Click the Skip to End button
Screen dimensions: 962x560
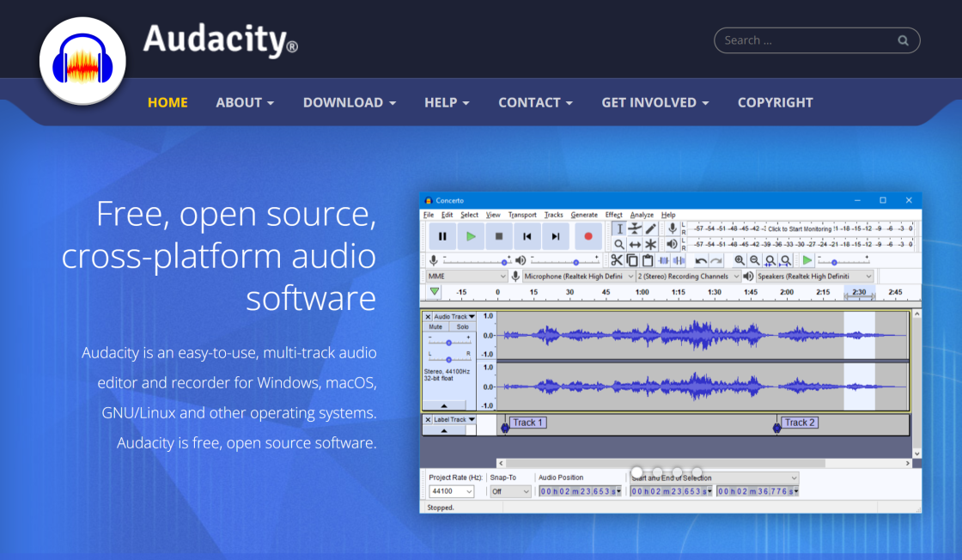click(555, 236)
